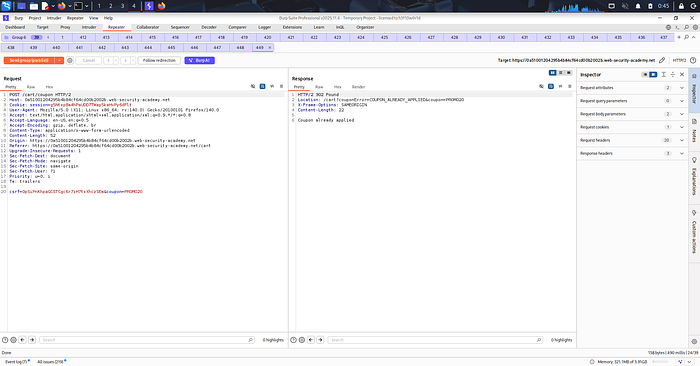700x366 pixels.
Task: Open the Intruder tab
Action: point(89,27)
